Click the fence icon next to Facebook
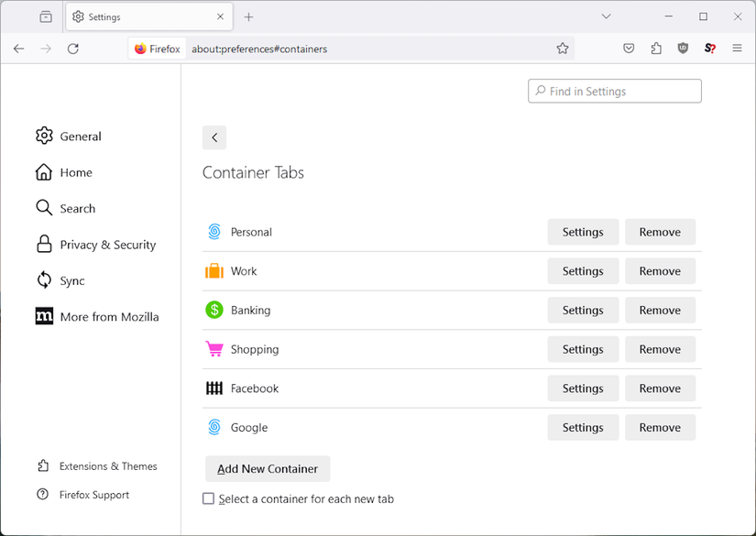This screenshot has height=536, width=756. (214, 388)
